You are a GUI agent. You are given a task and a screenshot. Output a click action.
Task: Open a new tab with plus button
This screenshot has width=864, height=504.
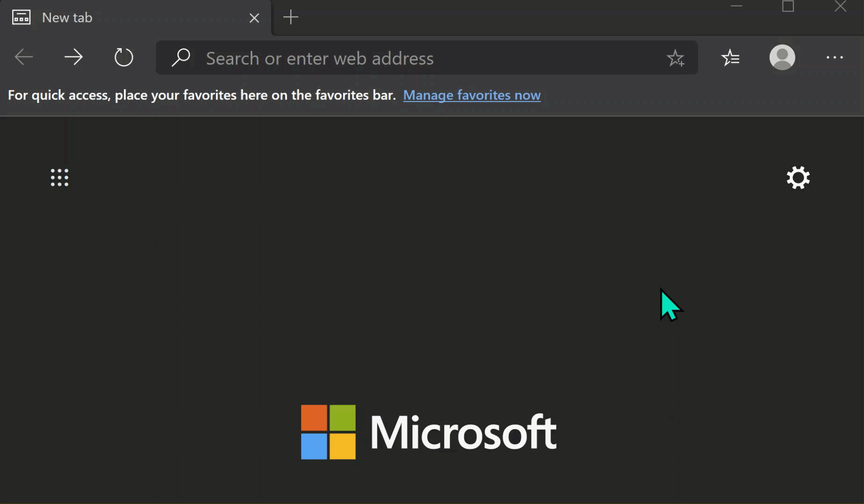pyautogui.click(x=291, y=17)
